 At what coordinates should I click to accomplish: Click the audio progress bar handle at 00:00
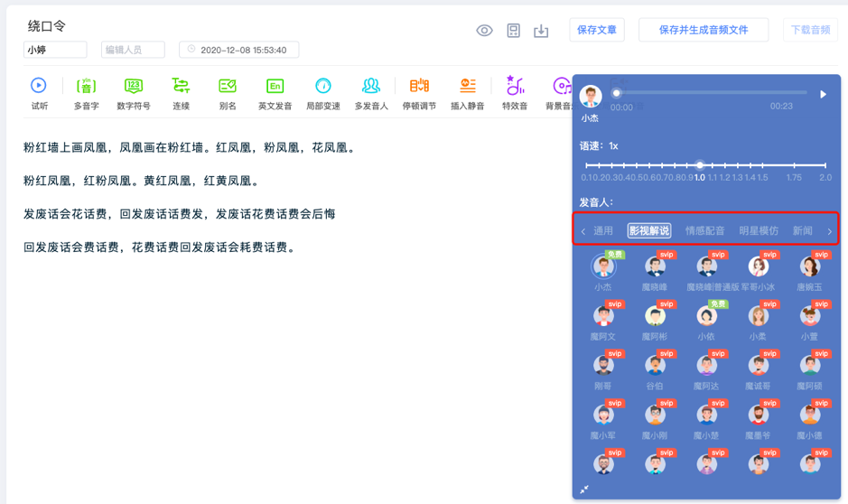pyautogui.click(x=616, y=93)
